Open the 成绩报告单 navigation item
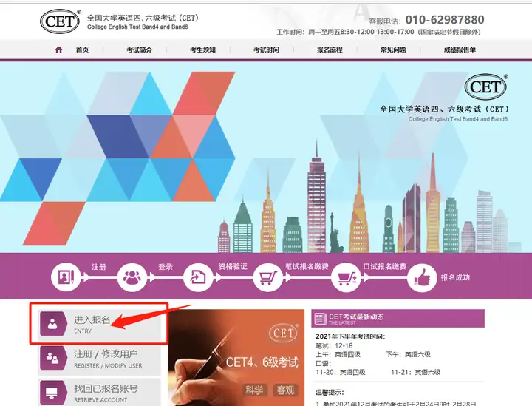532x406 pixels. (460, 50)
